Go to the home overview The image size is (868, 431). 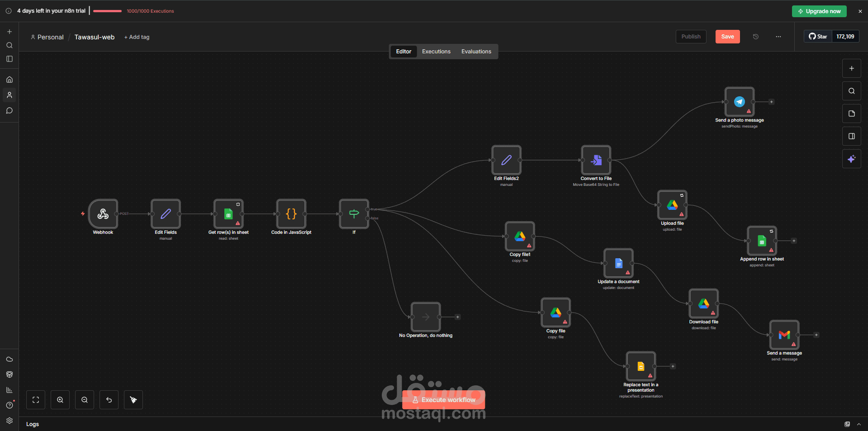(x=9, y=80)
